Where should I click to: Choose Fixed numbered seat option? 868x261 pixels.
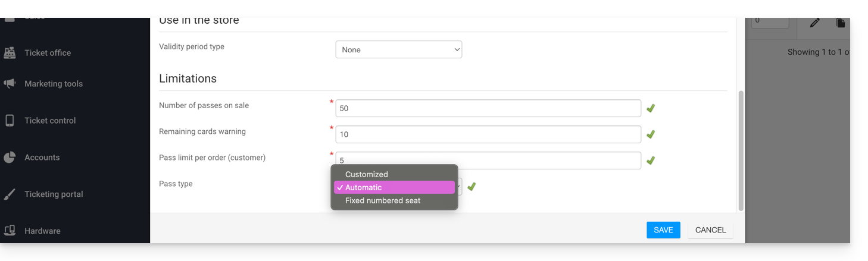[x=382, y=200]
